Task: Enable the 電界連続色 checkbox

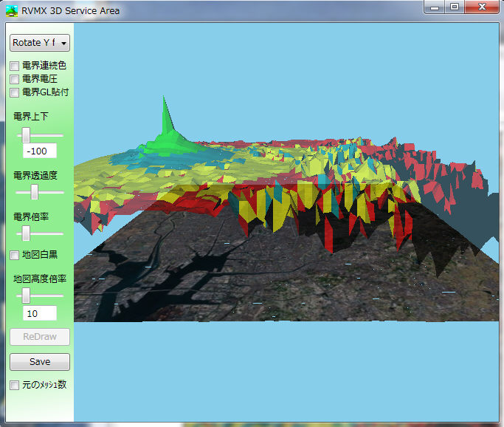Action: coord(15,66)
